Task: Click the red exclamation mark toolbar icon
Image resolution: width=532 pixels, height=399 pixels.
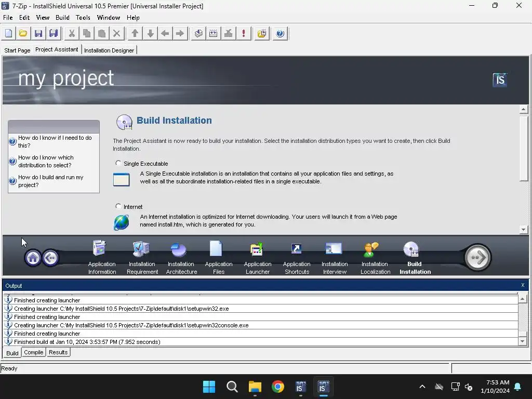Action: (243, 33)
